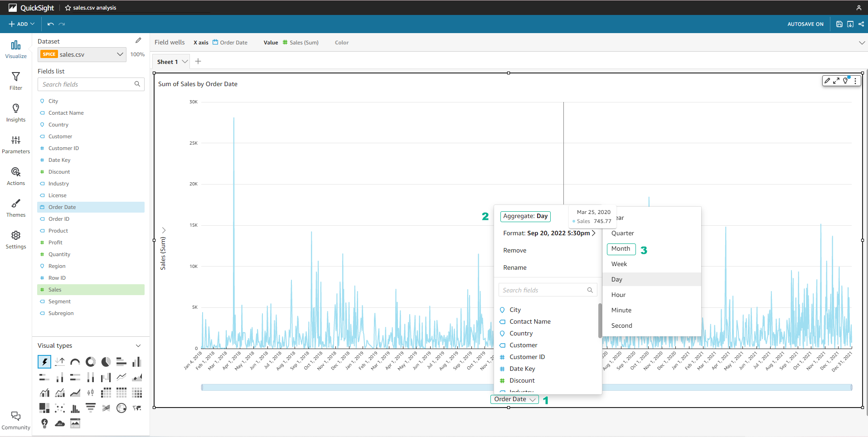Select the pie chart visual type
The width and height of the screenshot is (868, 437).
pos(106,362)
